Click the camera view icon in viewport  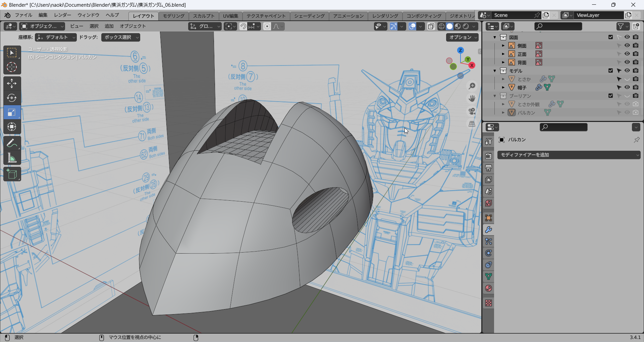click(472, 111)
